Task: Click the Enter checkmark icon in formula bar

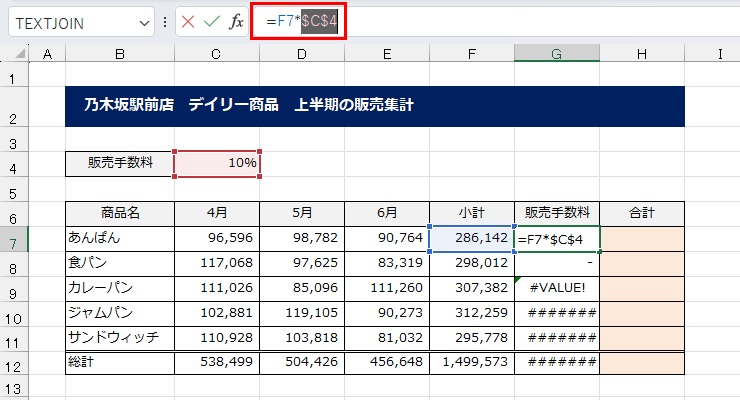Action: point(211,22)
